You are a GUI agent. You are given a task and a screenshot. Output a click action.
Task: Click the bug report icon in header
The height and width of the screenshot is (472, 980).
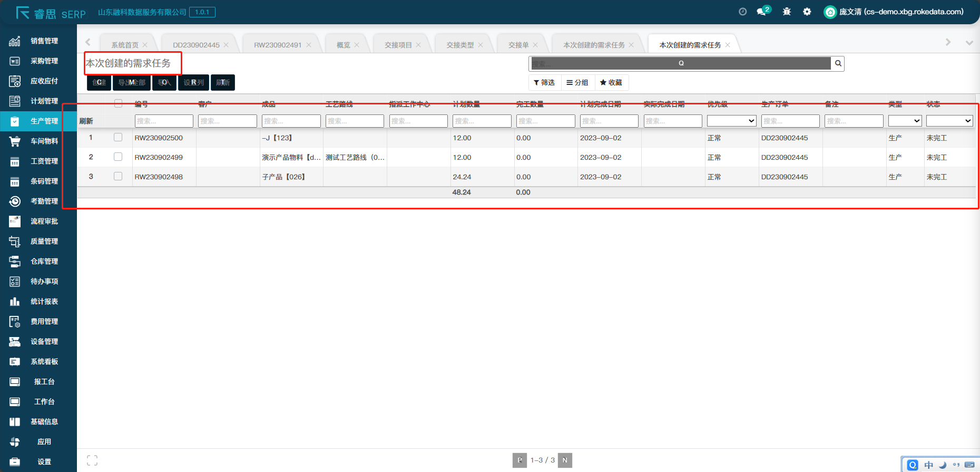(x=787, y=12)
